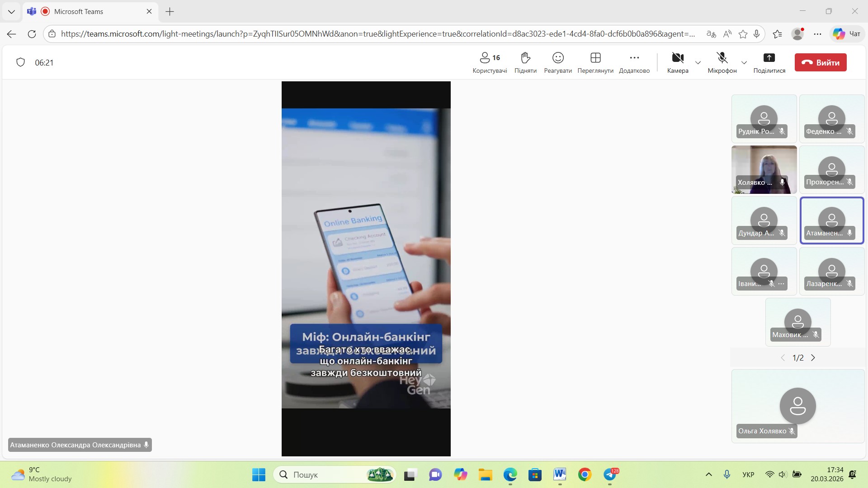Go to next participants page

pyautogui.click(x=813, y=358)
